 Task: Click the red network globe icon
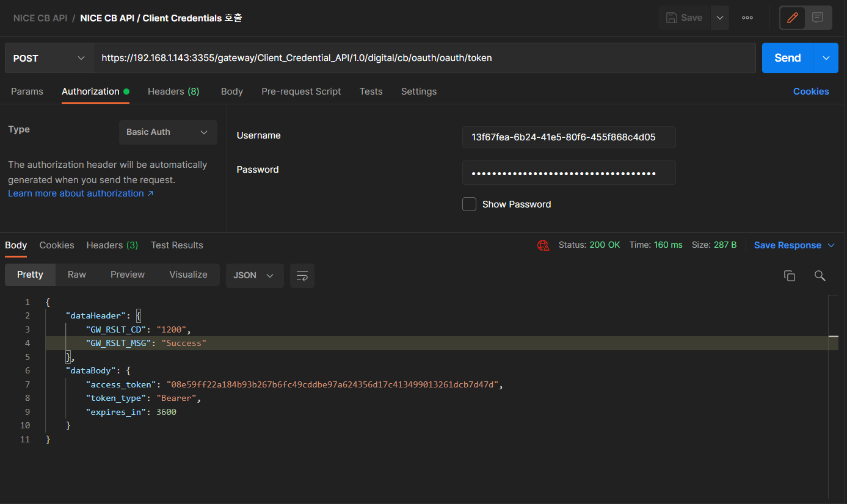coord(543,245)
